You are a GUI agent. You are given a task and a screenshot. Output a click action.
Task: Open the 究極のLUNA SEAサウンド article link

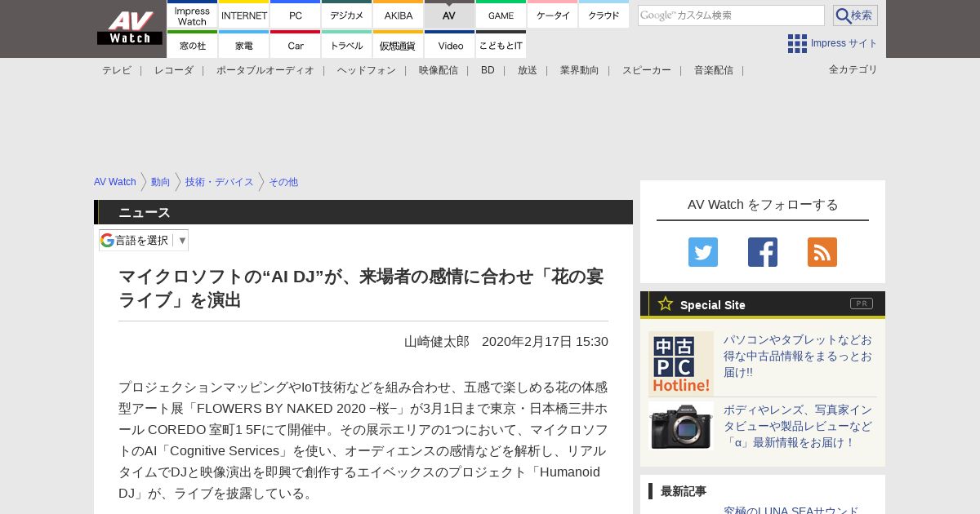[791, 509]
